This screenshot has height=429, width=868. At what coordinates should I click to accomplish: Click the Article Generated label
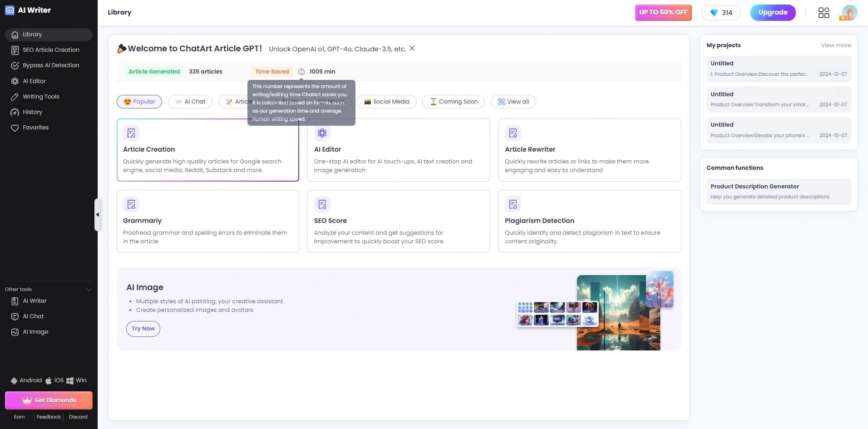pyautogui.click(x=154, y=72)
